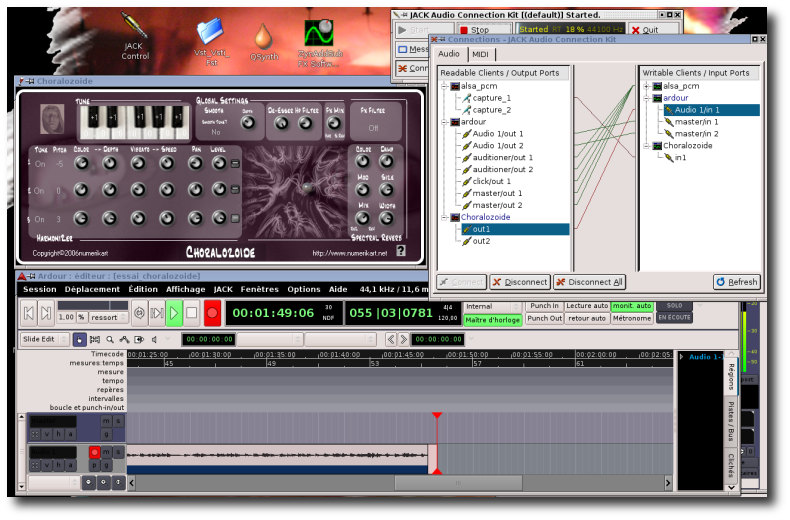Switch to the MIDI tab in Connections
This screenshot has width=790, height=520.
pyautogui.click(x=481, y=54)
